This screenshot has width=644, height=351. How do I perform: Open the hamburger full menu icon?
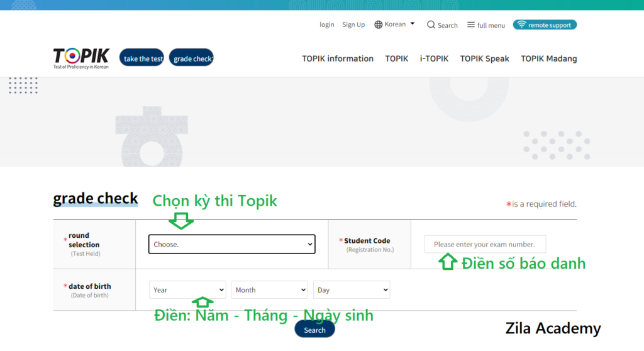470,25
